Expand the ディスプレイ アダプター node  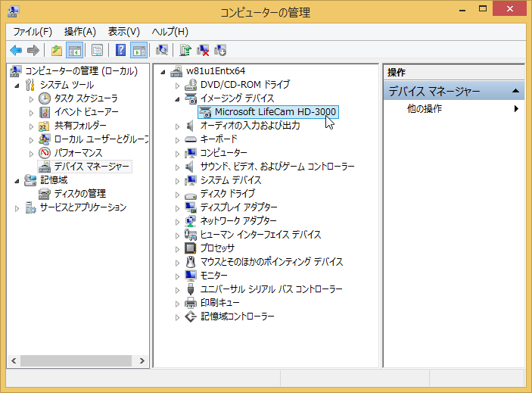(x=177, y=208)
